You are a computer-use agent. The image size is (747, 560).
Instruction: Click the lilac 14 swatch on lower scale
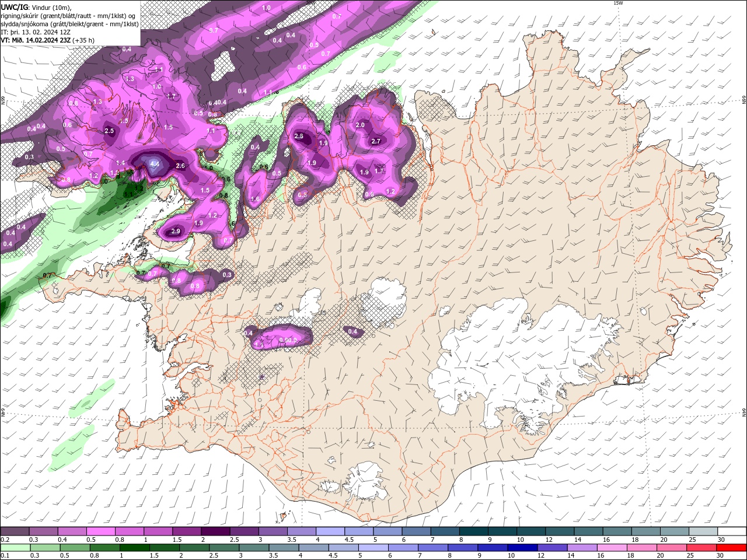[x=582, y=548]
